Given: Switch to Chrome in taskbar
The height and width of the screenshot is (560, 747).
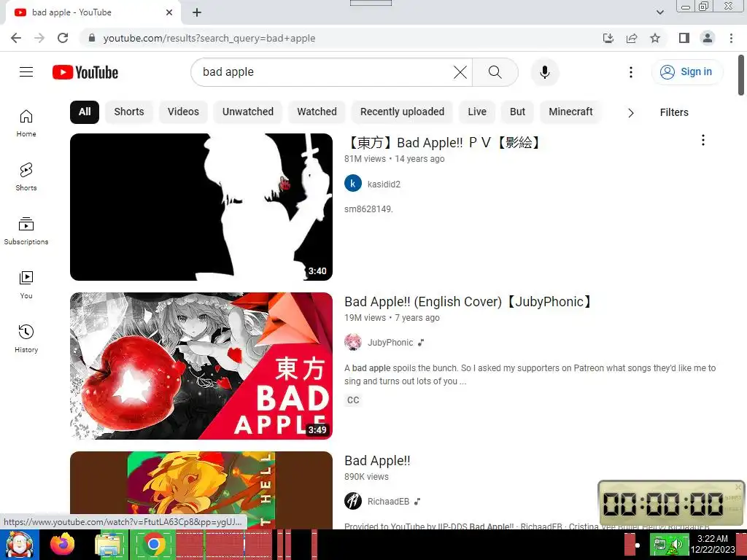Looking at the screenshot, I should pos(153,544).
